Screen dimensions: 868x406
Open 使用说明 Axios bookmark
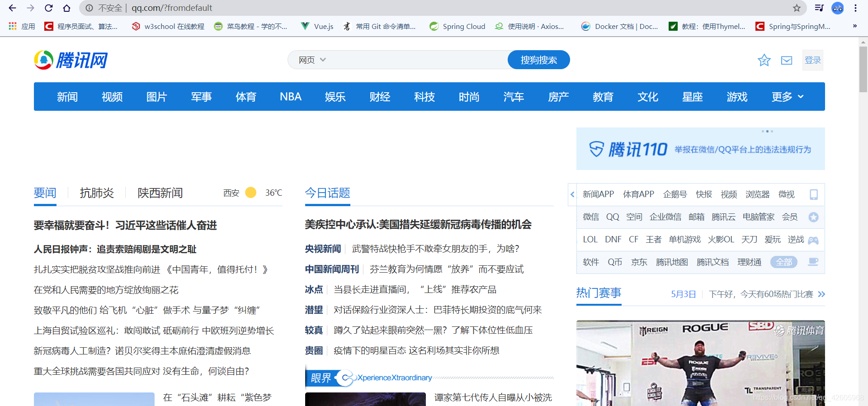pyautogui.click(x=529, y=26)
